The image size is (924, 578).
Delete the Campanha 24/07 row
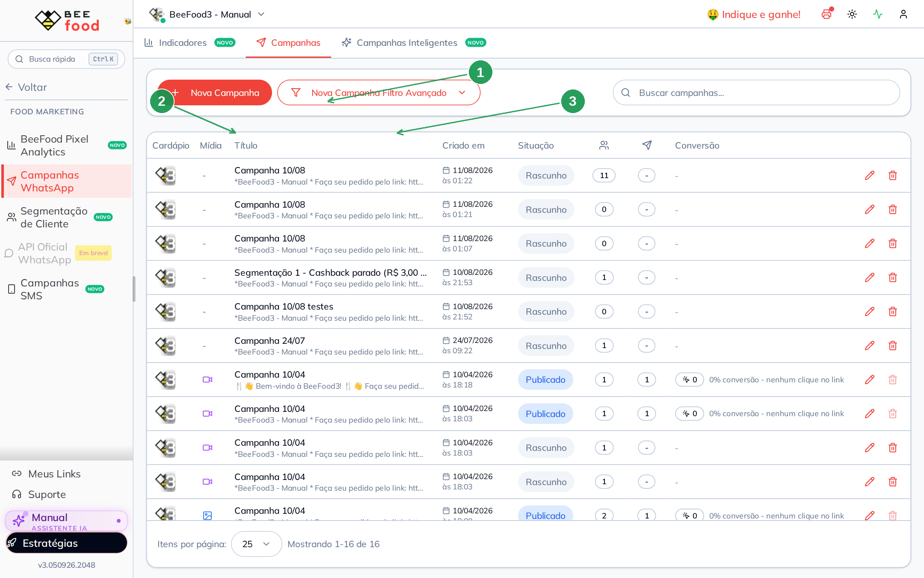point(893,346)
